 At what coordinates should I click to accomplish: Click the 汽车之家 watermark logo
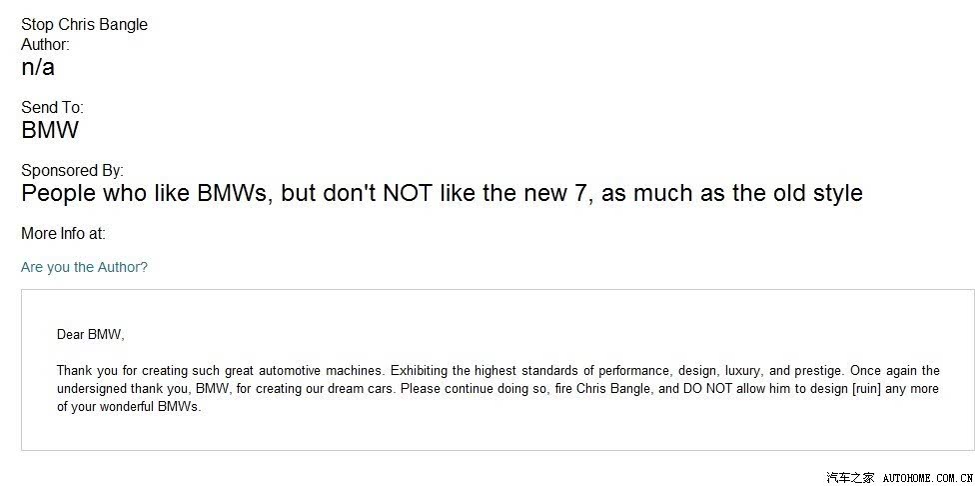tap(850, 478)
